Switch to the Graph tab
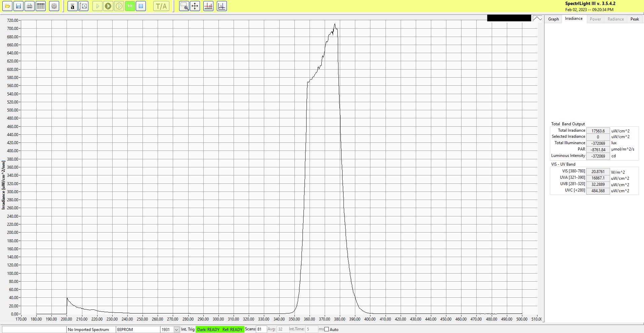644x333 pixels. click(554, 19)
